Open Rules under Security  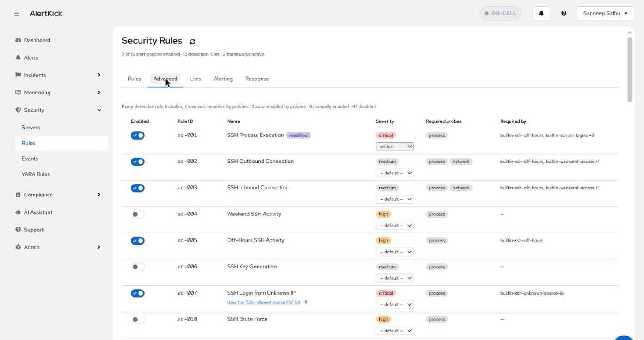[61, 143]
